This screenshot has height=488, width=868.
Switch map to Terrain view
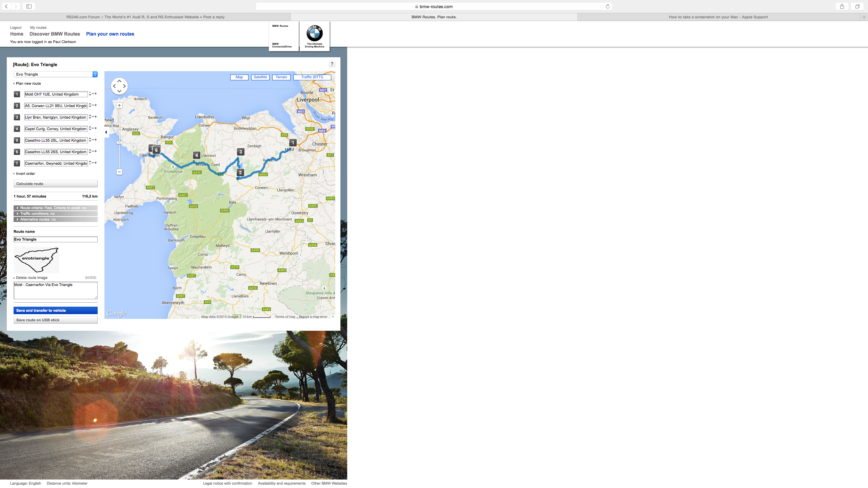(x=281, y=77)
